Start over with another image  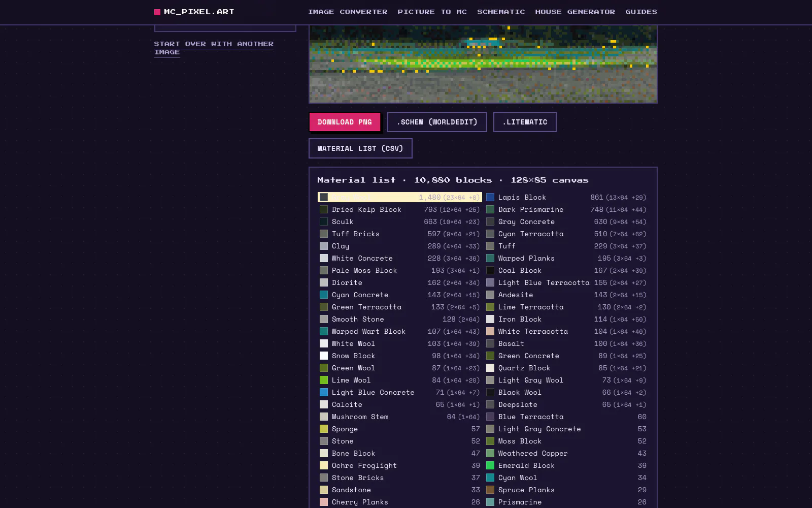(214, 48)
